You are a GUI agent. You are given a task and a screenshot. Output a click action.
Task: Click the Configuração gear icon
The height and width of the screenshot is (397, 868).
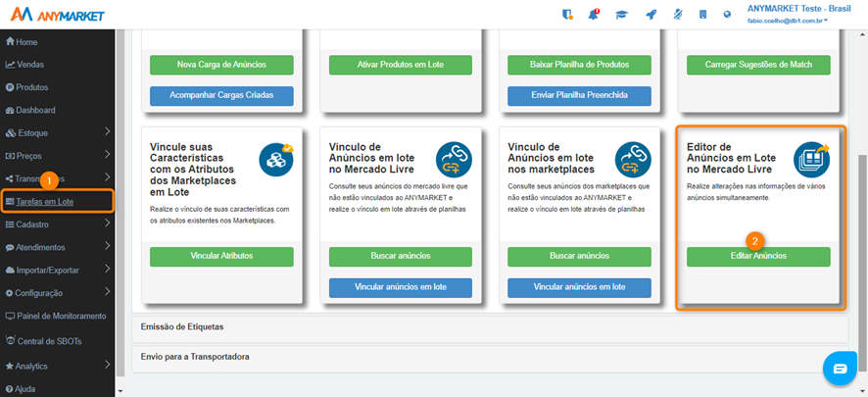[10, 293]
